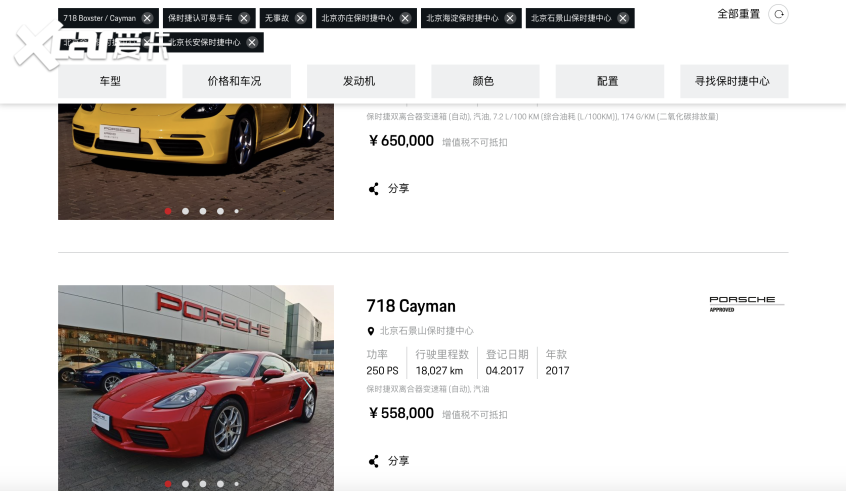Remove the 无事故 filter tag
846x491 pixels.
(x=301, y=18)
